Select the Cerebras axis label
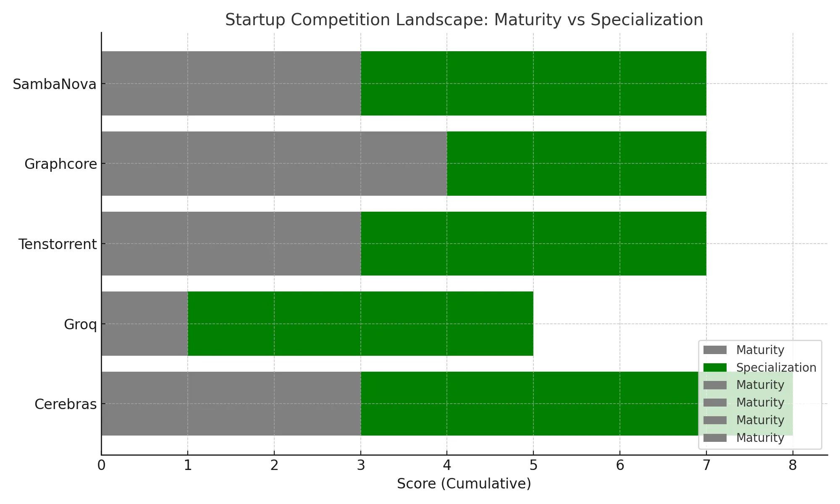Screen dimensions: 840x504 pos(66,404)
